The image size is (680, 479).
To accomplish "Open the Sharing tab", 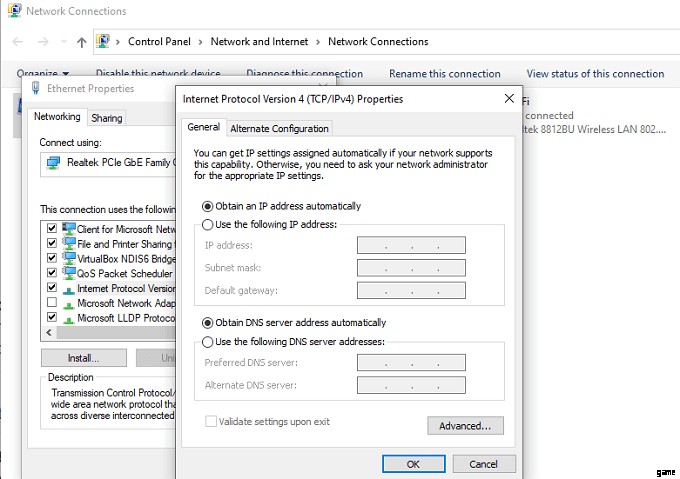I will 107,118.
